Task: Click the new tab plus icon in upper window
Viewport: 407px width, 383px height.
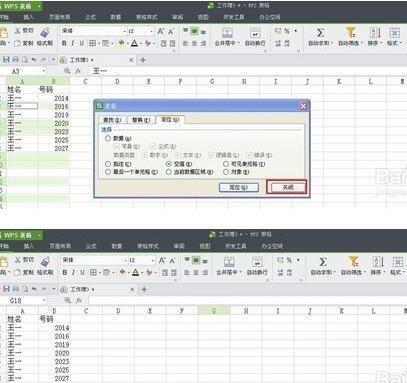Action: [143, 60]
